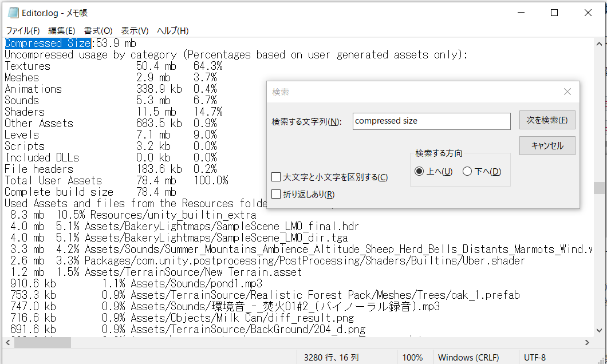Click the 'Included DLLs' line
The image size is (607, 364).
tap(111, 158)
